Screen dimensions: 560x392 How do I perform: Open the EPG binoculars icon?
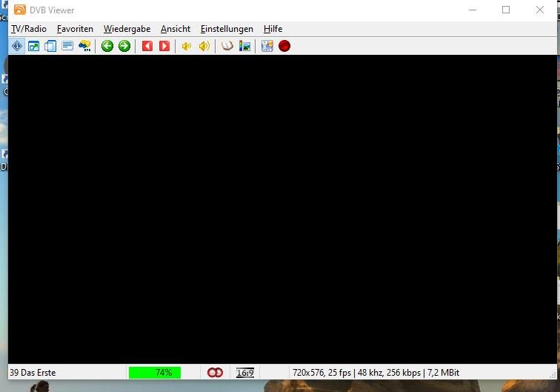point(84,46)
